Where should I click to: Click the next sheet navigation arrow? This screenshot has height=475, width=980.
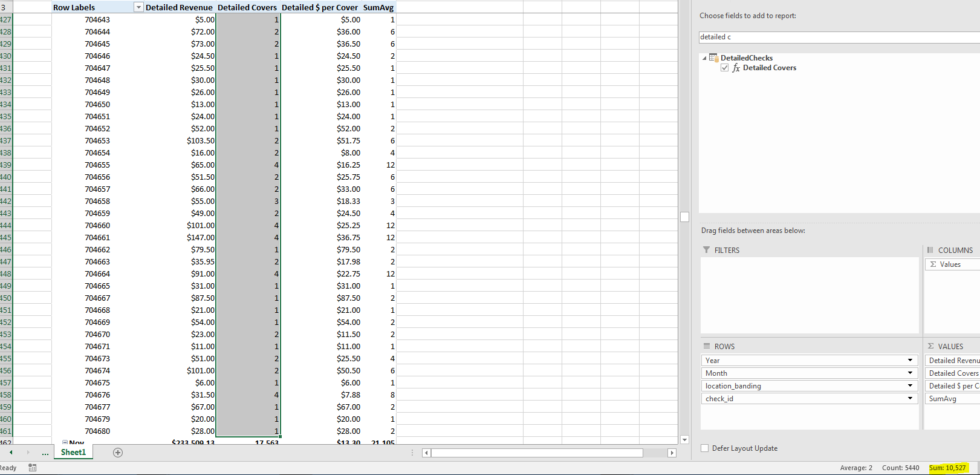coord(28,453)
